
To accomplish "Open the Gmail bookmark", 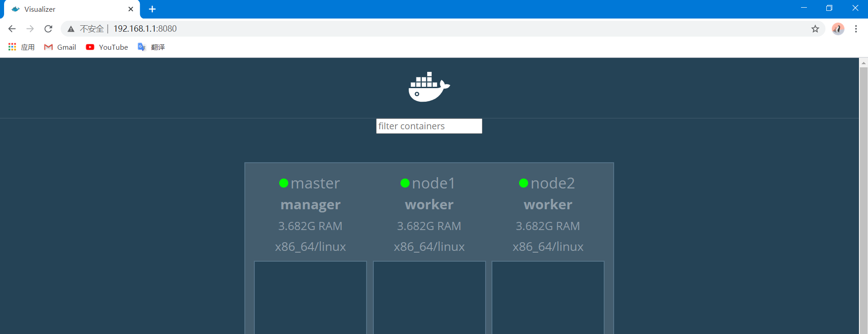I will click(60, 47).
